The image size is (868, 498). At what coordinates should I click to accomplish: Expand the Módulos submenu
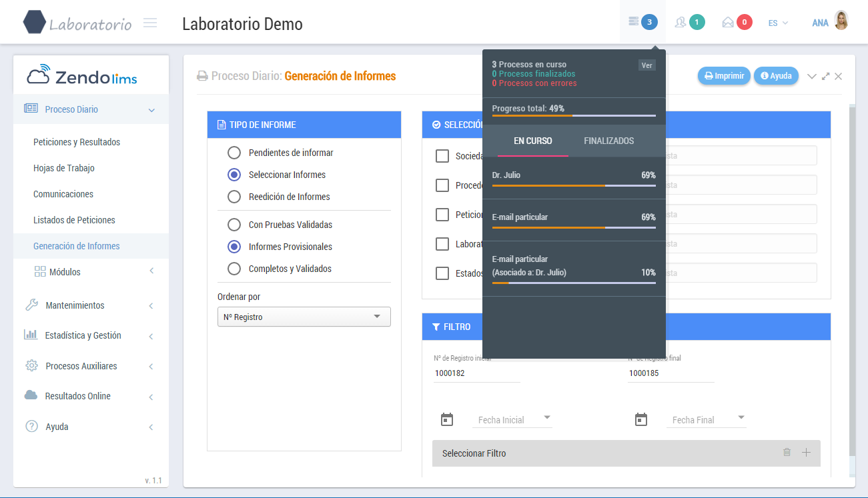(151, 271)
